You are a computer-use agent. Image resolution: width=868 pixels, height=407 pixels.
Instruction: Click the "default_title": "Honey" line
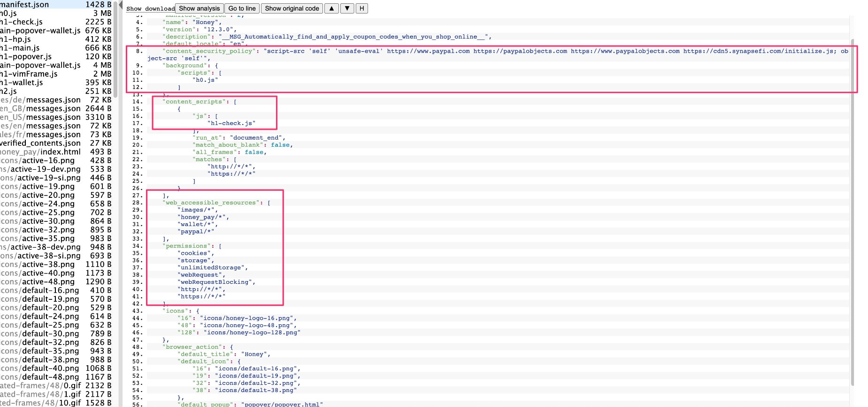(x=224, y=354)
